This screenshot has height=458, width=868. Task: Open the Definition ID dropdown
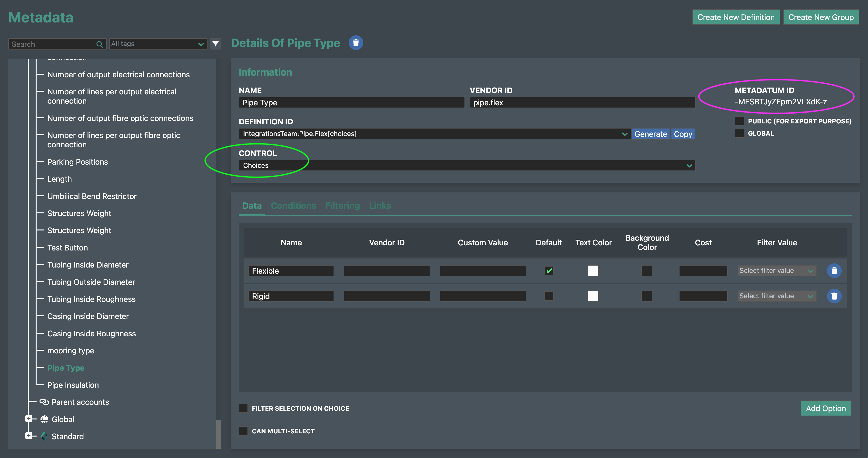[x=434, y=134]
